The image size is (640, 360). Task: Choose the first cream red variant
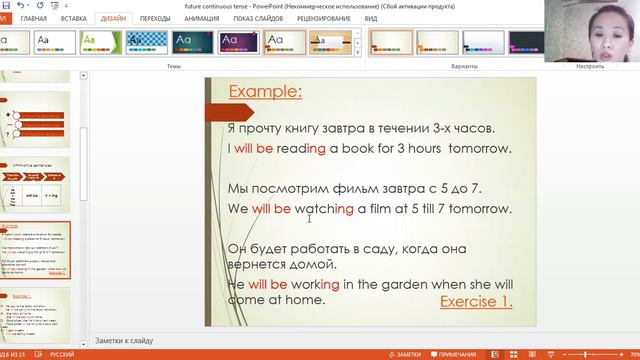391,42
